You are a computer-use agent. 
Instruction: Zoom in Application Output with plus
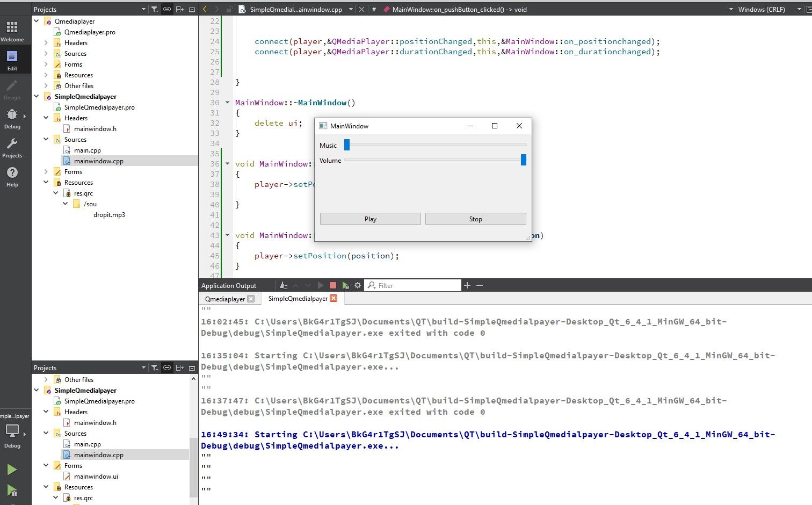pos(467,285)
